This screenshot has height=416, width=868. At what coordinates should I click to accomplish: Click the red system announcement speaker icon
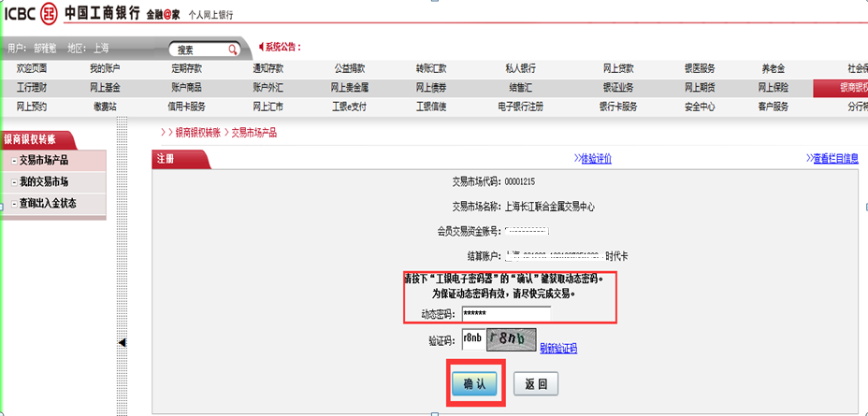coord(261,48)
